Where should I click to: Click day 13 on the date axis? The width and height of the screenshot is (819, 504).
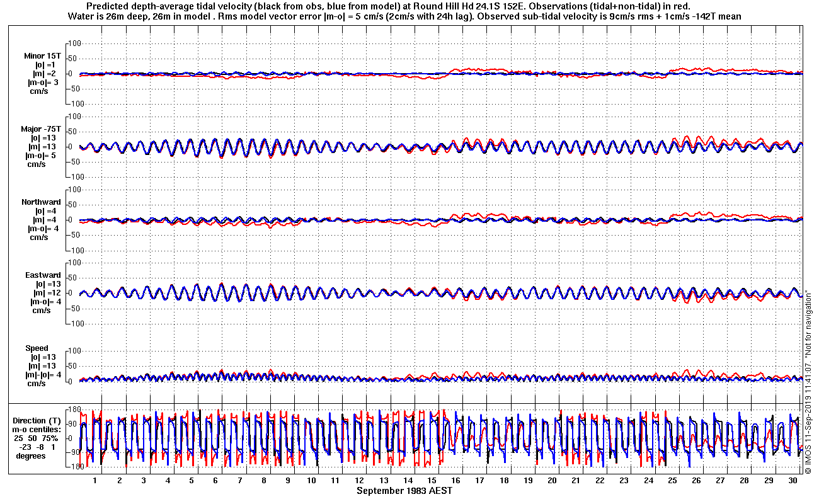pos(384,481)
